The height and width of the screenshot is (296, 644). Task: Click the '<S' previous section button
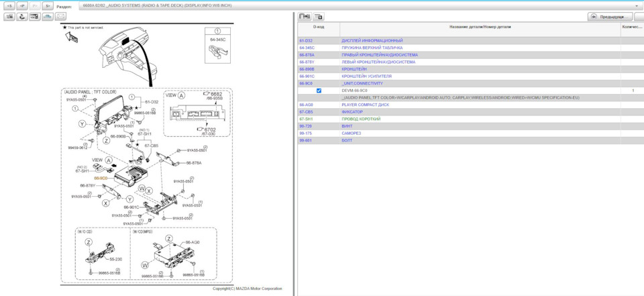(x=9, y=6)
